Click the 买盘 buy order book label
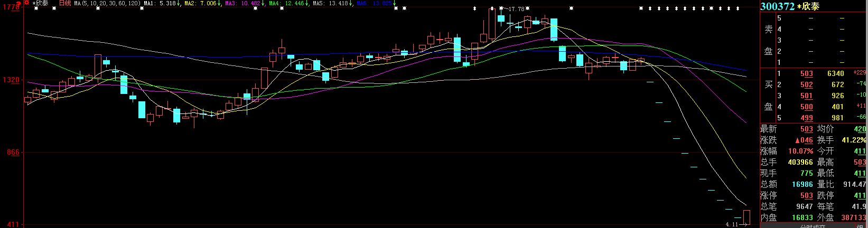This screenshot has width=868, height=228. coord(768,96)
